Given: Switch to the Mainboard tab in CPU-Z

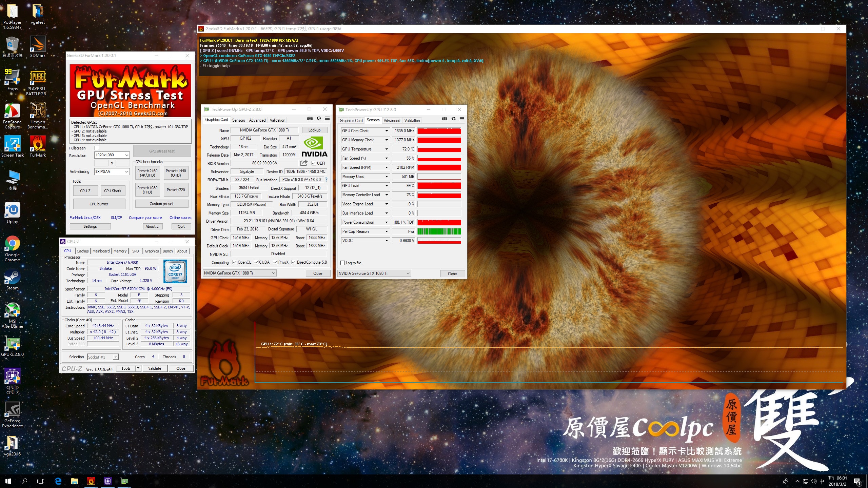Looking at the screenshot, I should point(101,251).
